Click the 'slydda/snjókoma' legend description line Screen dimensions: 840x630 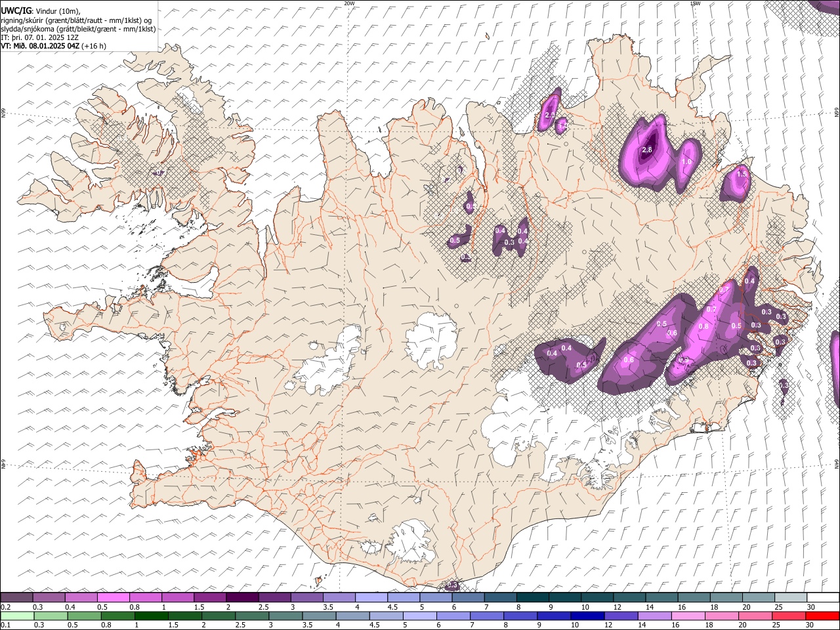78,29
